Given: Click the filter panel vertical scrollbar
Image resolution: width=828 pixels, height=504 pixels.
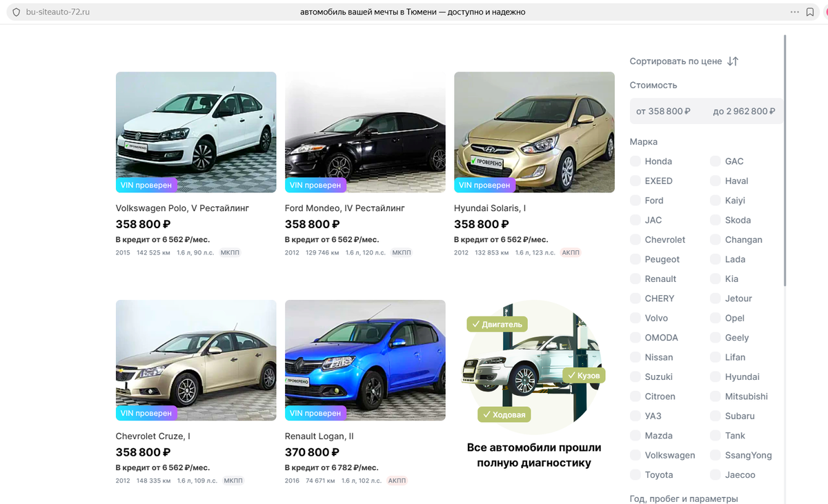Looking at the screenshot, I should [x=785, y=162].
